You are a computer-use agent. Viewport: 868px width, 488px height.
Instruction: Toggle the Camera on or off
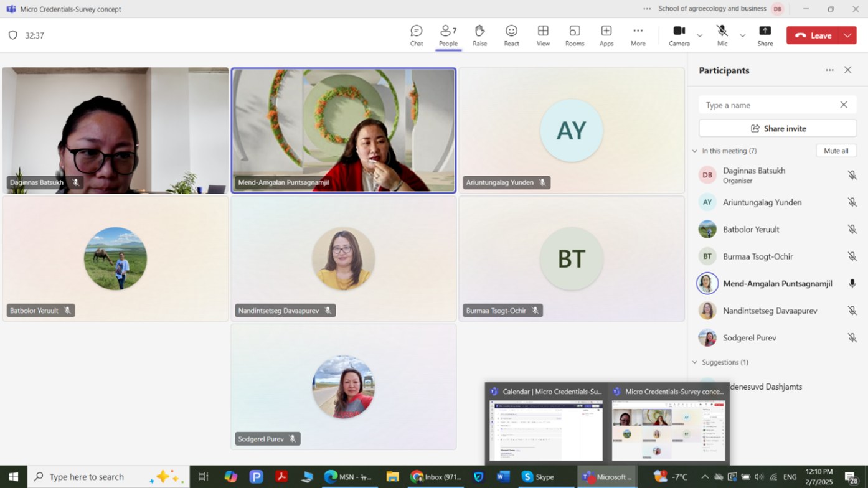(679, 35)
